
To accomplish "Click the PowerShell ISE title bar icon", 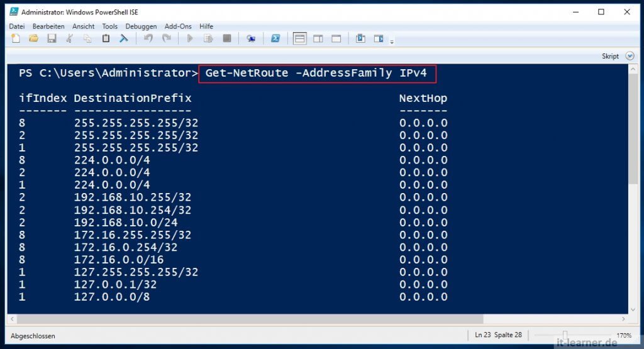I will [x=14, y=11].
